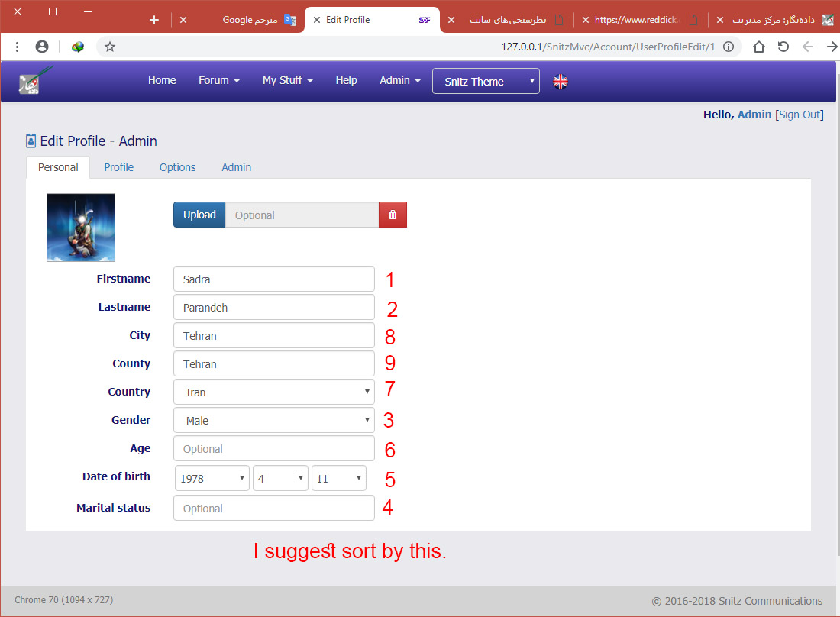
Task: Open the Snitz Theme selector
Action: pos(486,82)
